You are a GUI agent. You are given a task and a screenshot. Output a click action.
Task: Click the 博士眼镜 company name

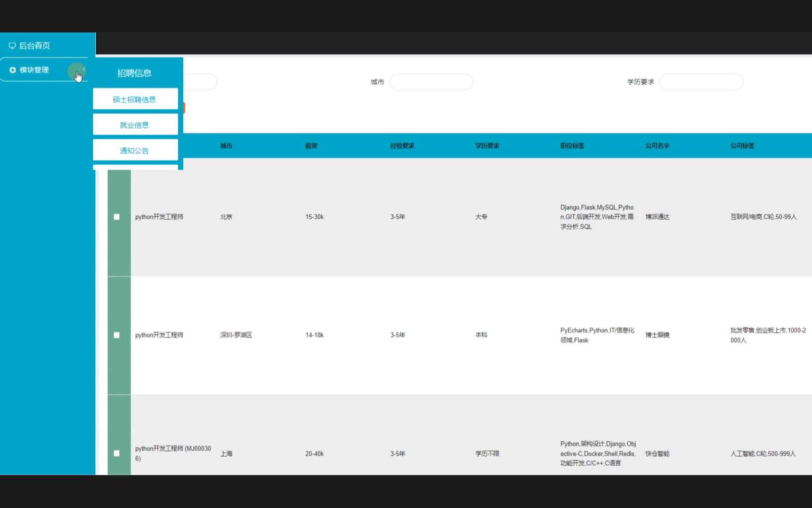(657, 335)
